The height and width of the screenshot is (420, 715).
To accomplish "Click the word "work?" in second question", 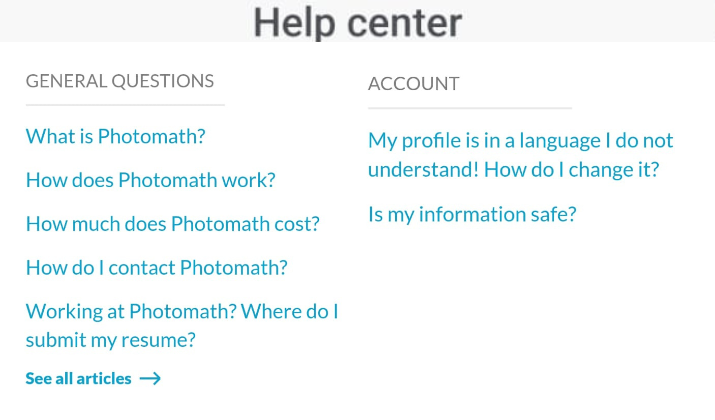I will 250,181.
